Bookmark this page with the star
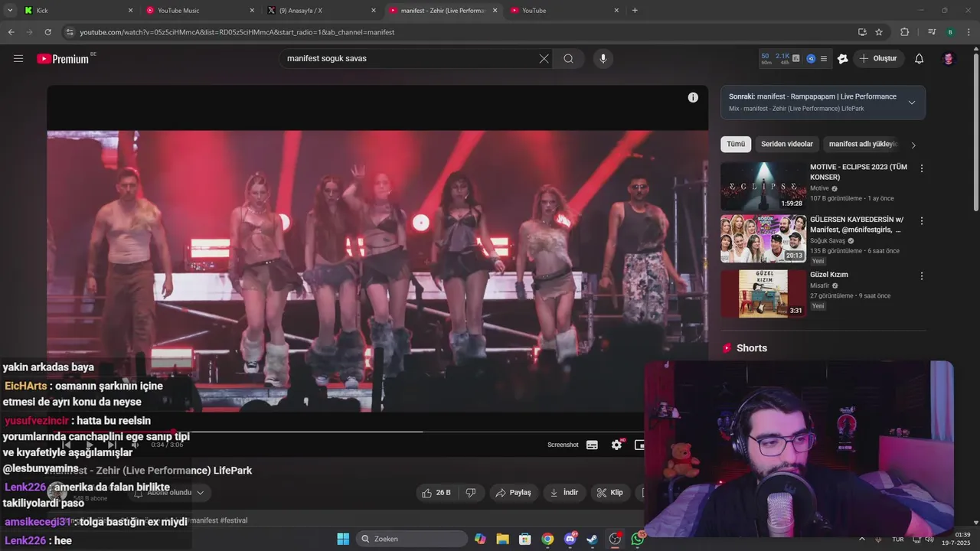This screenshot has height=551, width=980. tap(879, 32)
